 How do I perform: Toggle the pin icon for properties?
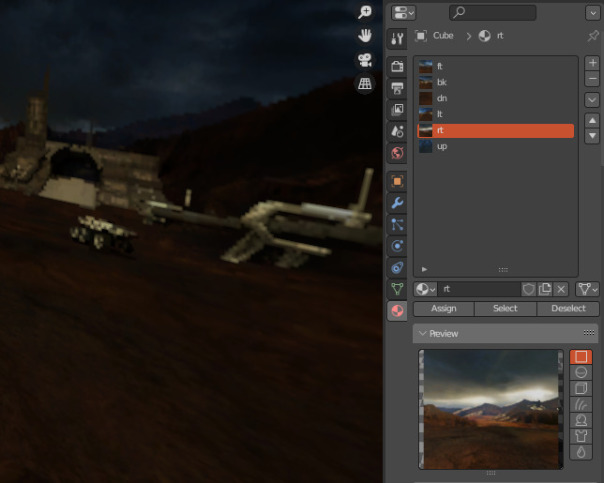click(593, 36)
